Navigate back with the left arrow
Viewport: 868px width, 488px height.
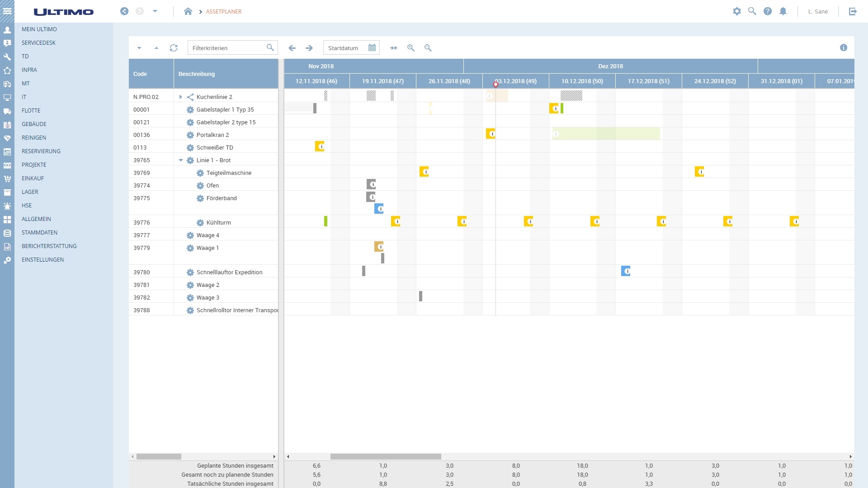coord(292,47)
